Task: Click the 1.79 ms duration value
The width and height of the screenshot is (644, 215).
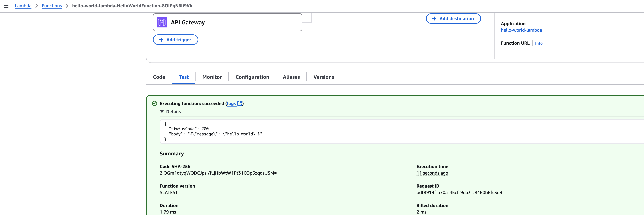Action: (x=168, y=212)
